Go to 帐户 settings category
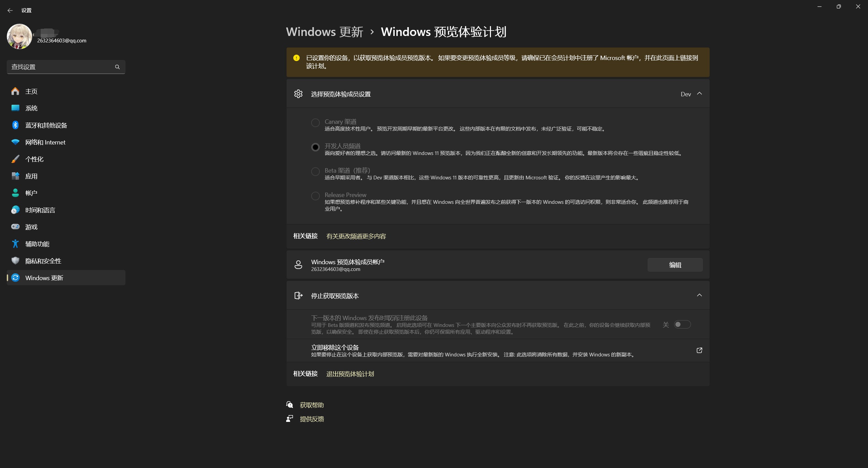Viewport: 868px width, 468px height. point(31,193)
